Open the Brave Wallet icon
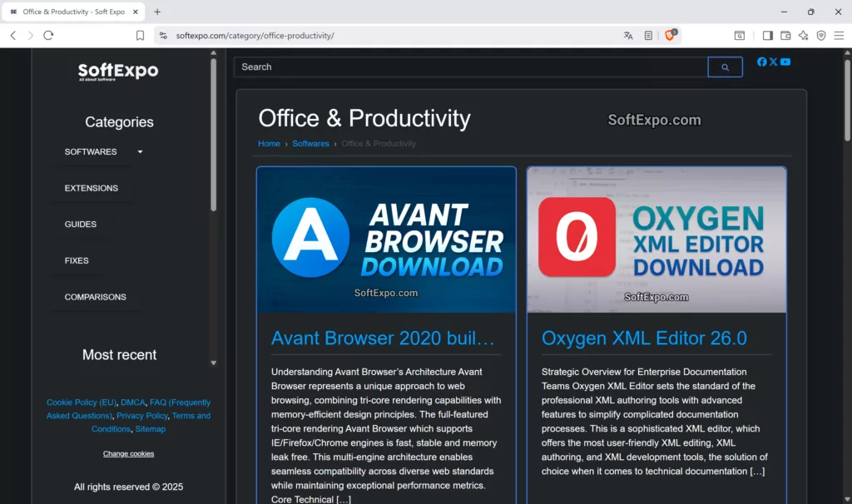Viewport: 852px width, 504px height. tap(785, 36)
